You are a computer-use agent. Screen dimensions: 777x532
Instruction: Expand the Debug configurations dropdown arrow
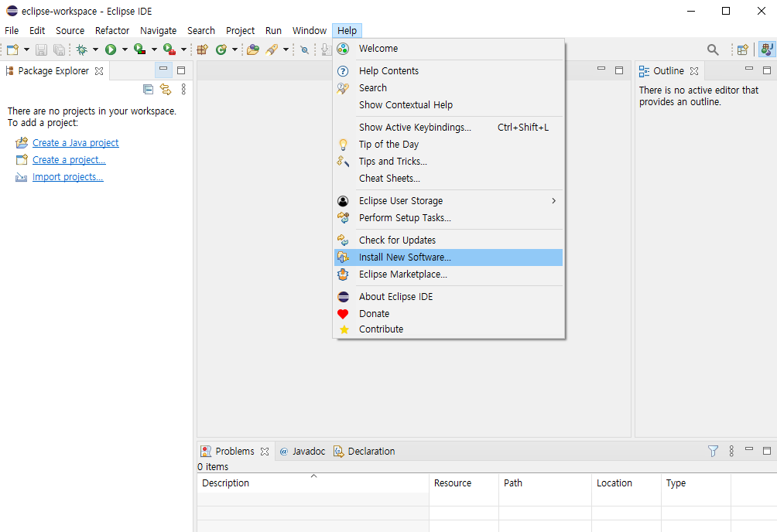tap(96, 49)
